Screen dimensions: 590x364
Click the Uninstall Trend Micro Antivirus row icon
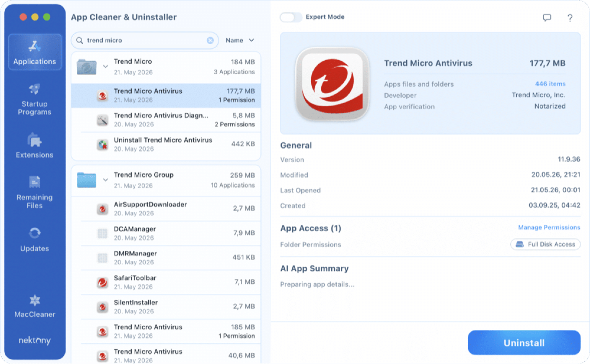tap(102, 145)
